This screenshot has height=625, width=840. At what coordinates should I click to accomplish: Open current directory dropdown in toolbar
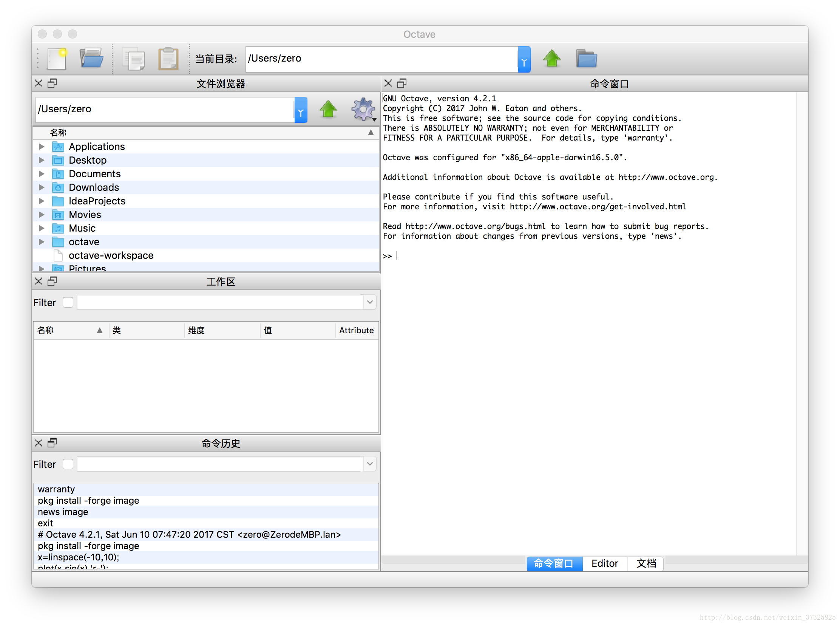pos(524,59)
